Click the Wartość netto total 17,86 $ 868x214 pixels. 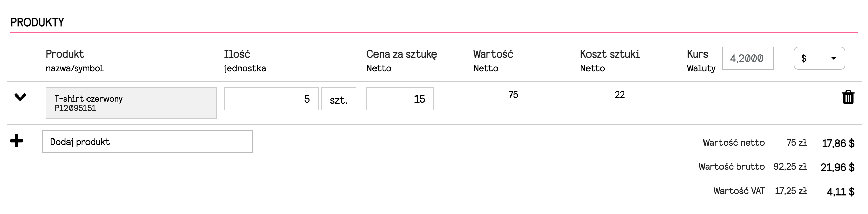[838, 143]
